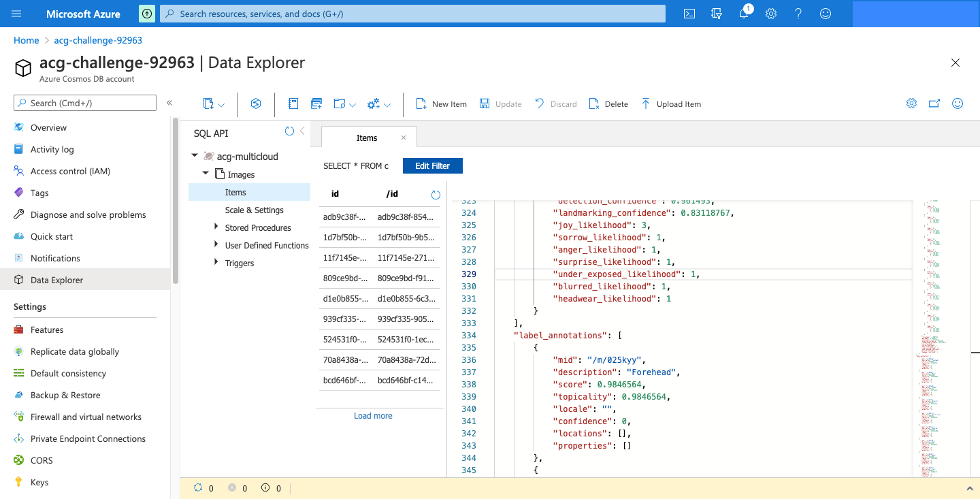Image resolution: width=980 pixels, height=499 pixels.
Task: Expand the Stored Procedures node
Action: point(216,227)
